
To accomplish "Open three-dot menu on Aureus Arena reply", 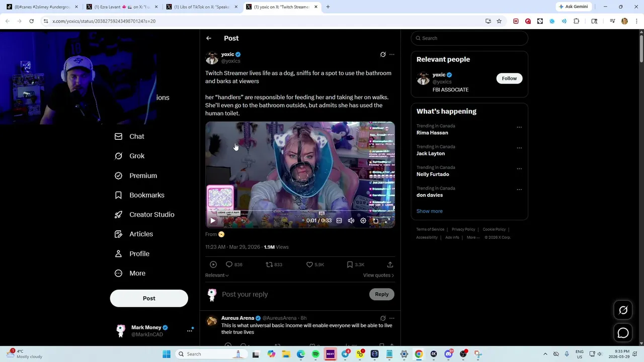I will (x=392, y=318).
